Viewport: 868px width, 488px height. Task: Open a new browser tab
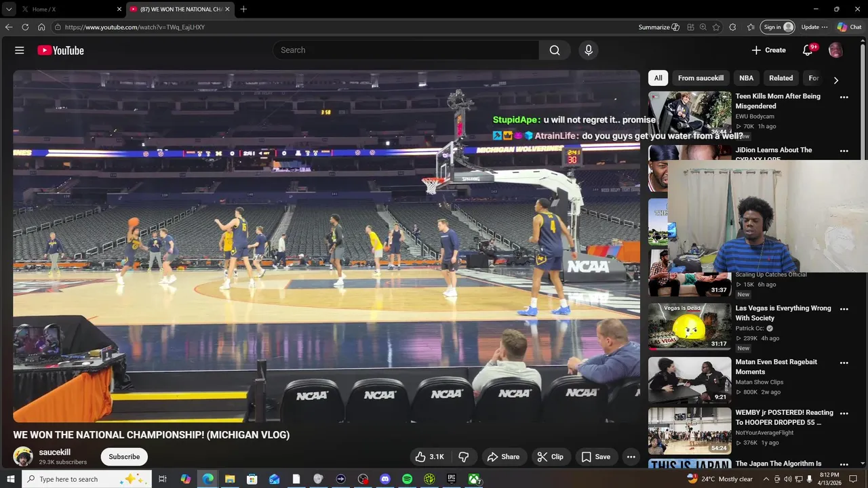243,9
